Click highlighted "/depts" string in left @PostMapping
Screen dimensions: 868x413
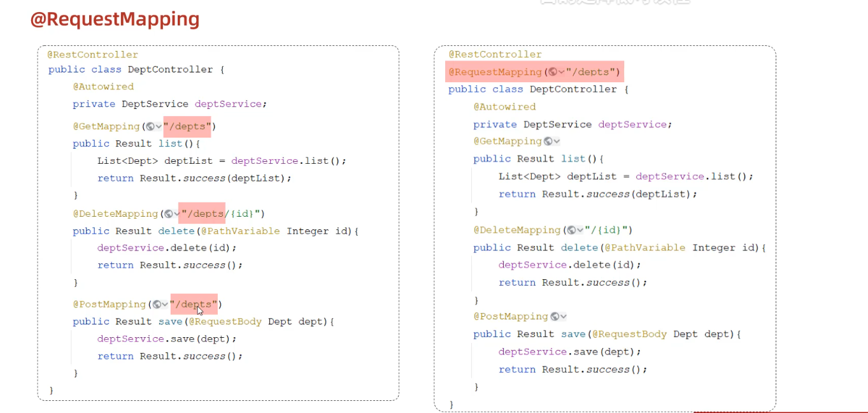194,305
